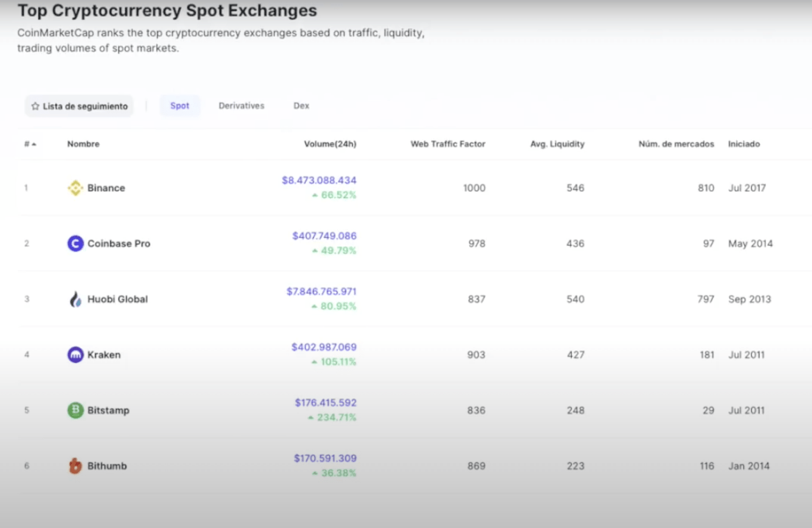Click Binance liquidity value 546
Screen dimensions: 812x528
tap(575, 188)
